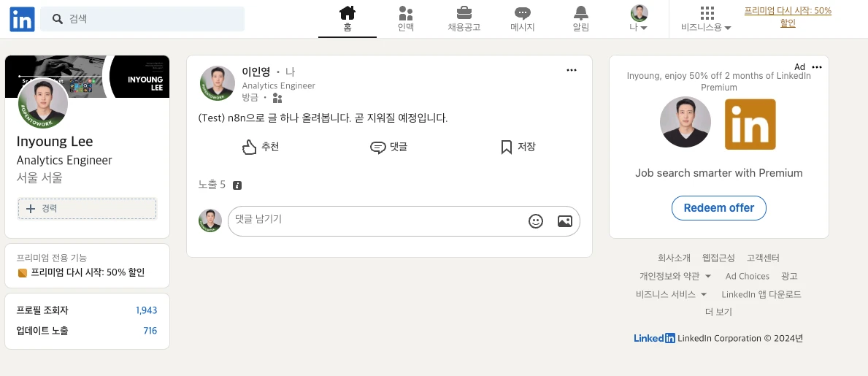The image size is (868, 376).
Task: Insert emoji in comment box
Action: [535, 221]
